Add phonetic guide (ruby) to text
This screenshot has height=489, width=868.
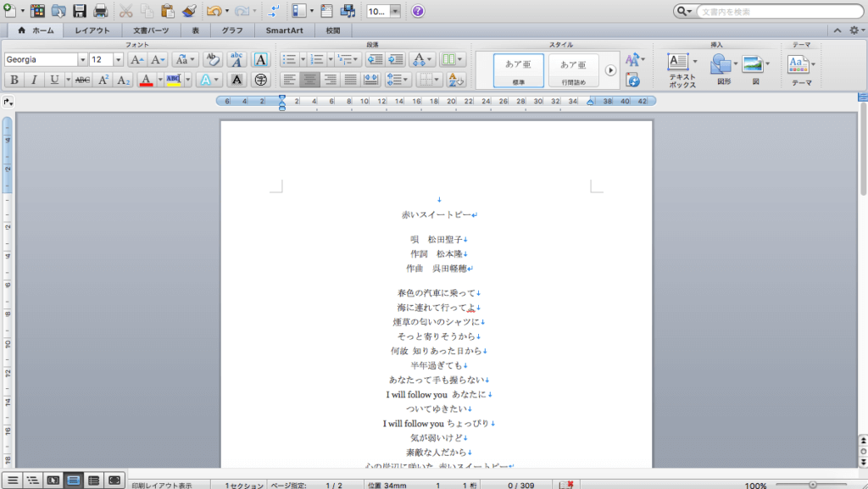pos(236,59)
